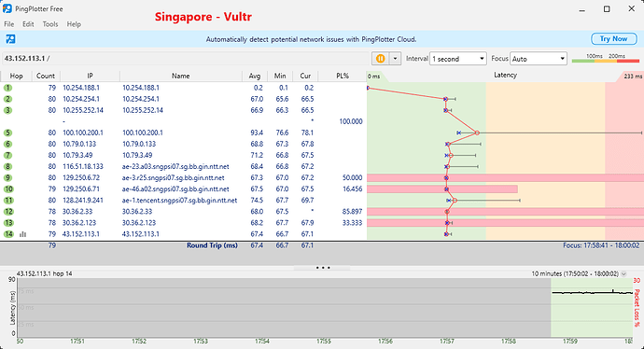This screenshot has height=349, width=644.
Task: Click the Focus: 17:58:41 - 18:00:02 text
Action: [x=601, y=245]
